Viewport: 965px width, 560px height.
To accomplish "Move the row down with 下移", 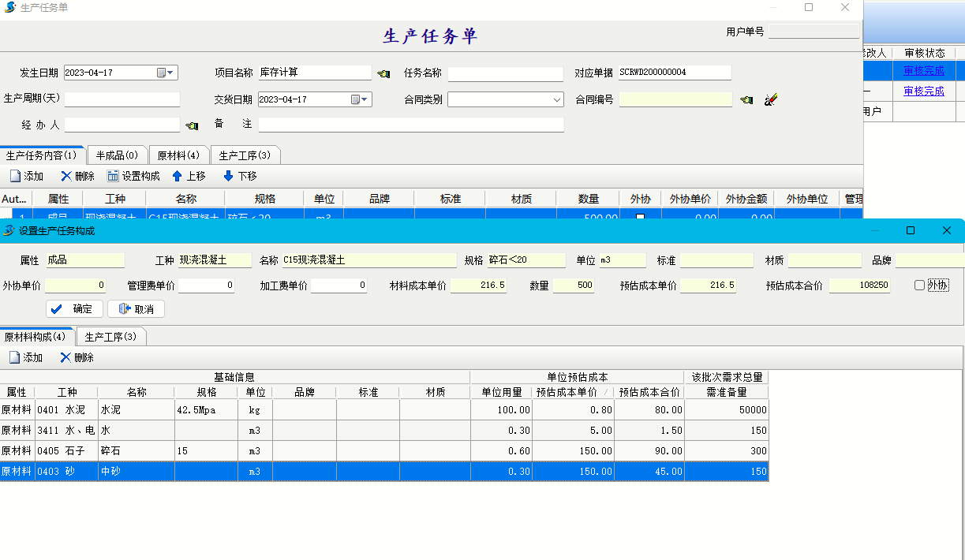I will pyautogui.click(x=240, y=176).
